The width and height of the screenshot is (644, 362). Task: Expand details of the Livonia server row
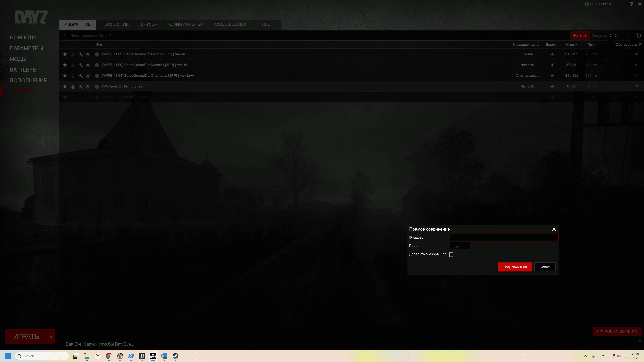(x=636, y=54)
